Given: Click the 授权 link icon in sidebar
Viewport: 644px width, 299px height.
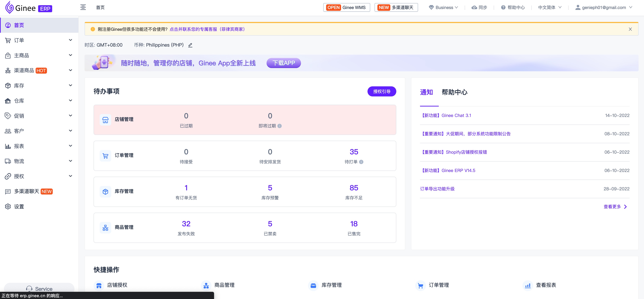Looking at the screenshot, I should click(x=8, y=176).
